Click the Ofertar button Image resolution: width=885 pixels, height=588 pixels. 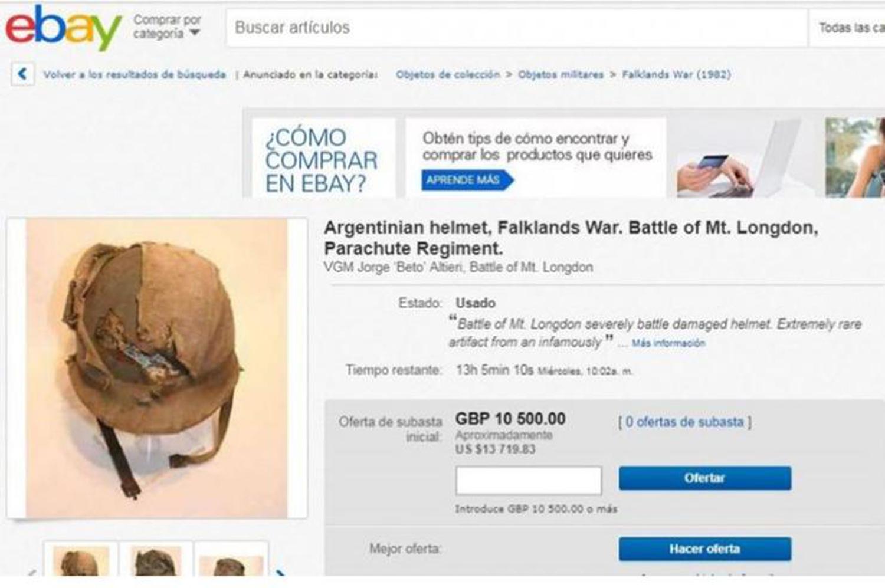(705, 478)
